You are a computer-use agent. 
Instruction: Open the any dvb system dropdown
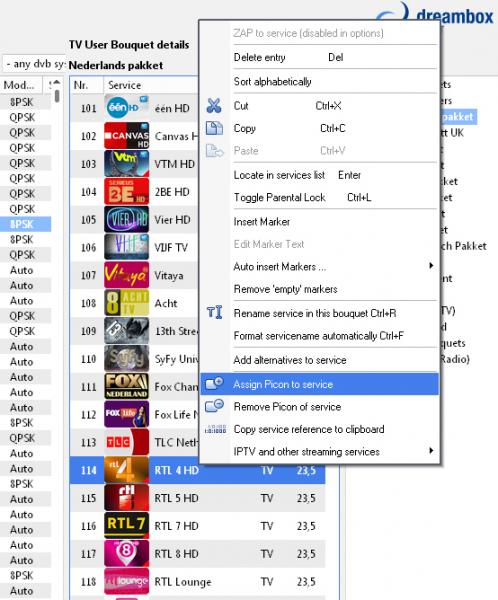tap(34, 64)
